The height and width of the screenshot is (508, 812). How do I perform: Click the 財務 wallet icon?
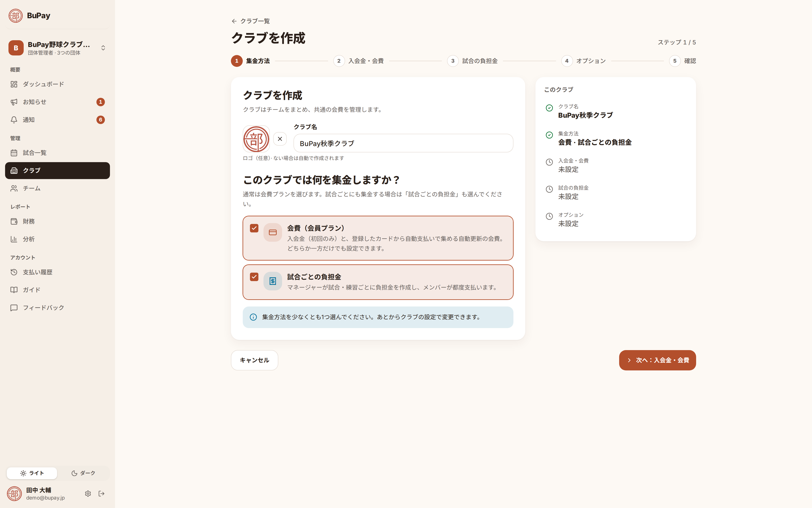point(14,221)
